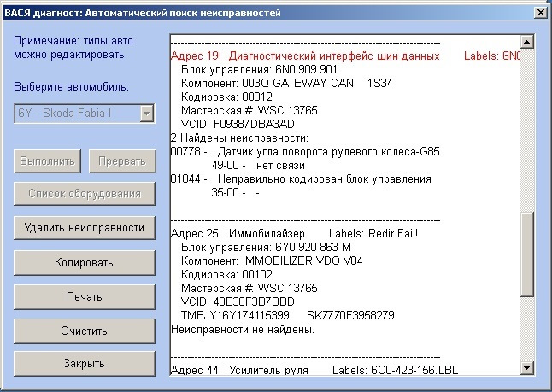The height and width of the screenshot is (392, 552).
Task: Click the Блок управления: 6Y0 920 863 M line
Action: 266,248
